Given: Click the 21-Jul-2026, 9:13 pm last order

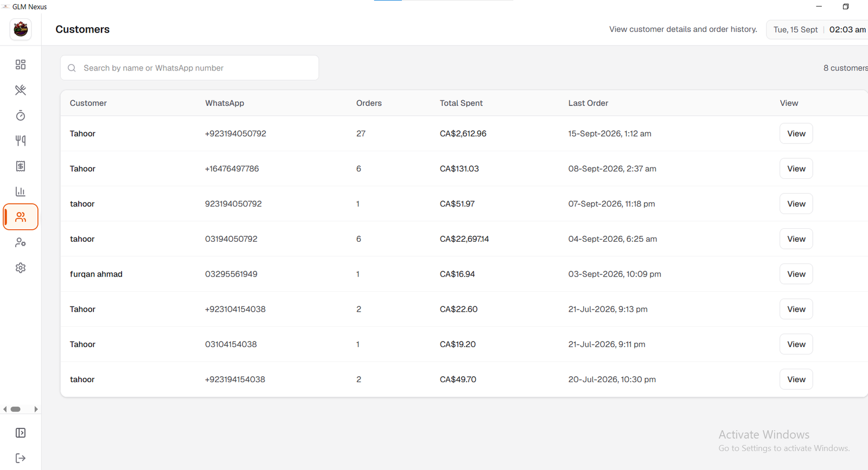Looking at the screenshot, I should (x=608, y=309).
